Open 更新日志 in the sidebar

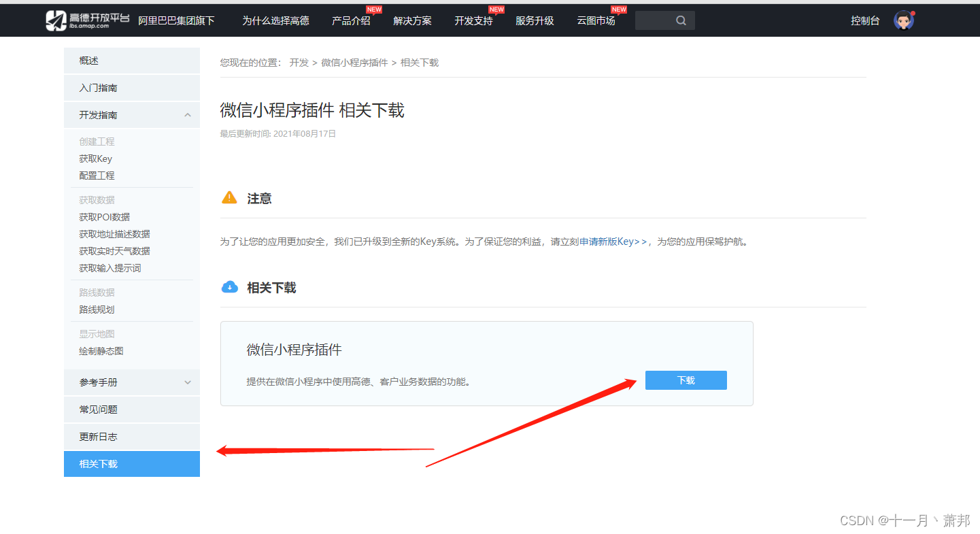click(x=132, y=437)
